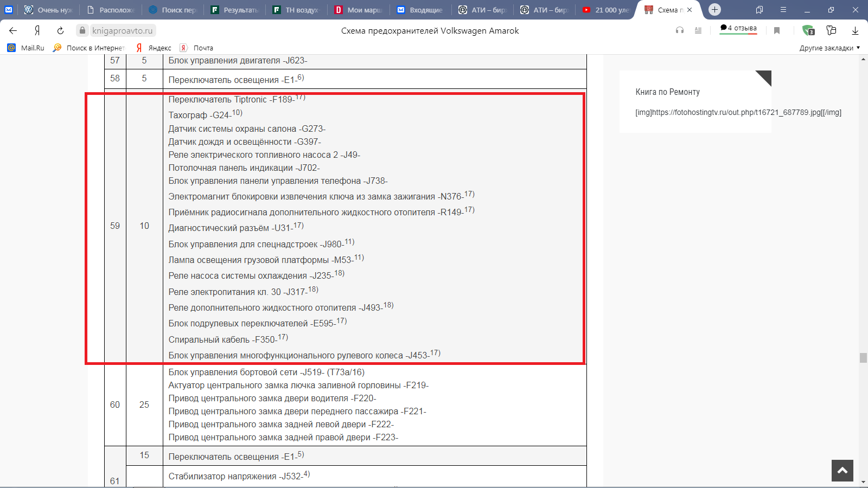Click the scrollbar up arrow

pyautogui.click(x=863, y=59)
